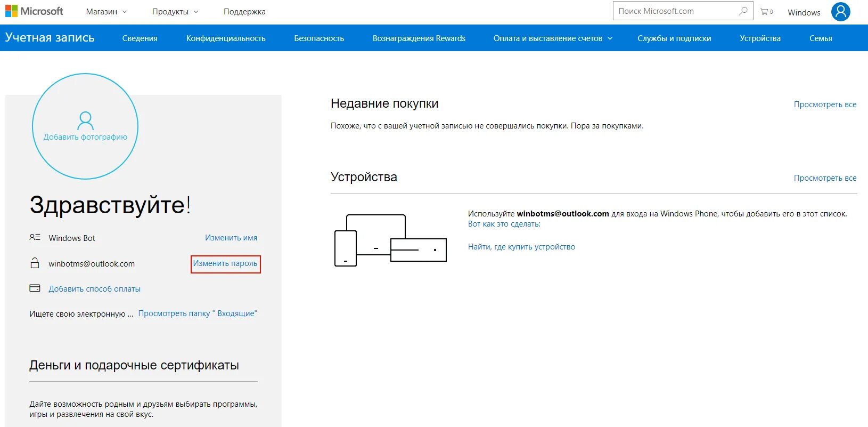This screenshot has height=427, width=868.
Task: Click Просмотреть все for Устройства section
Action: pos(825,178)
